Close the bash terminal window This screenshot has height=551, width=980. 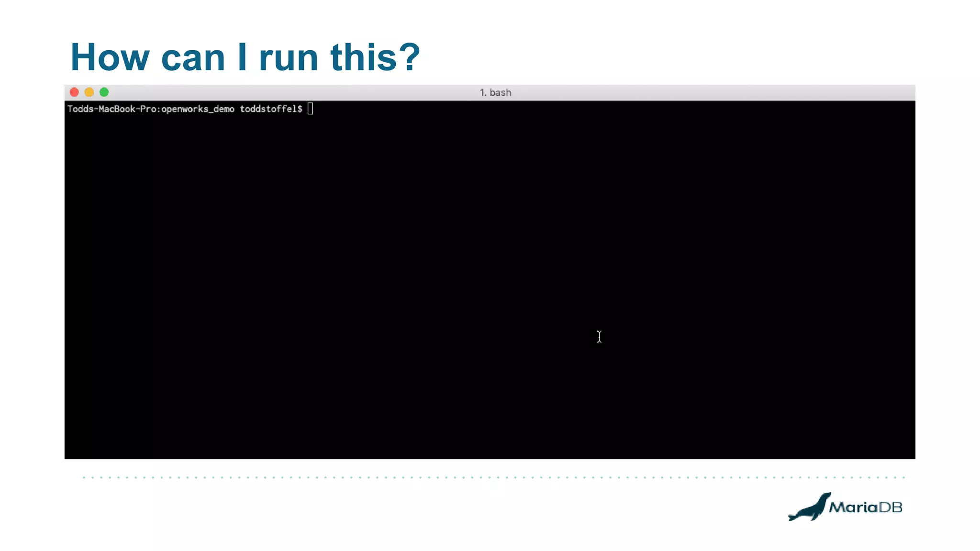74,92
